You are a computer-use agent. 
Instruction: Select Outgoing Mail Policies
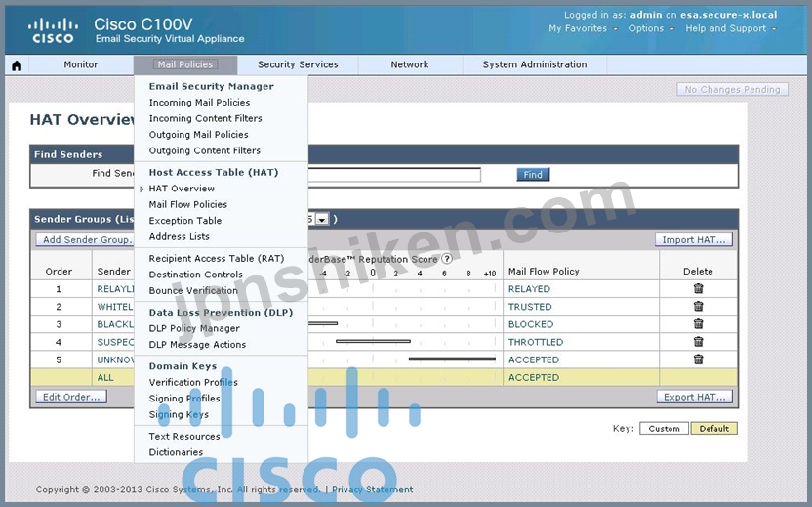coord(198,135)
